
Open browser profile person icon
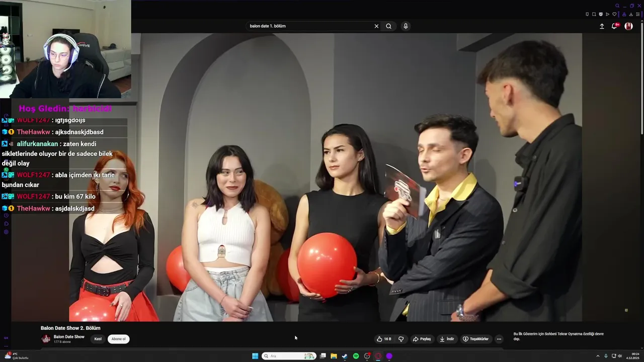click(x=624, y=14)
